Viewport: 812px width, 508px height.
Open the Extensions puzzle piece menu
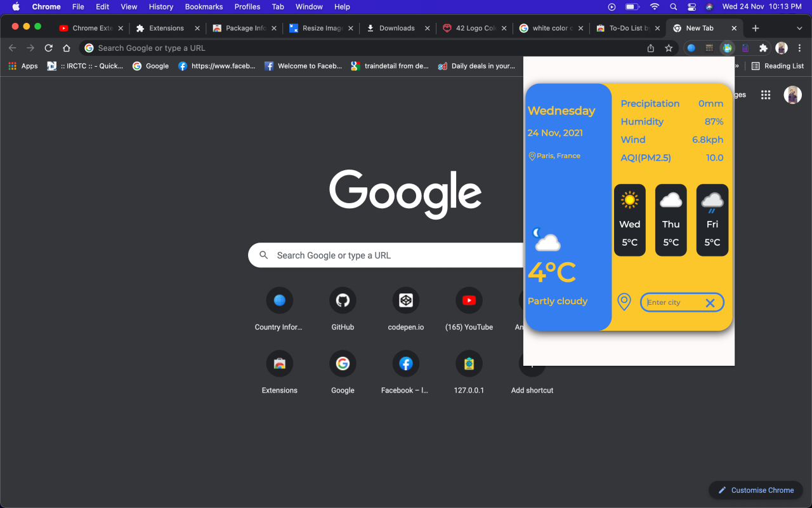click(x=763, y=48)
